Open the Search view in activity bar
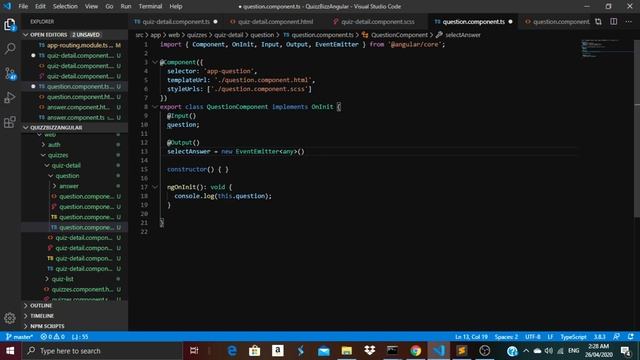The width and height of the screenshot is (640, 360). [x=10, y=49]
